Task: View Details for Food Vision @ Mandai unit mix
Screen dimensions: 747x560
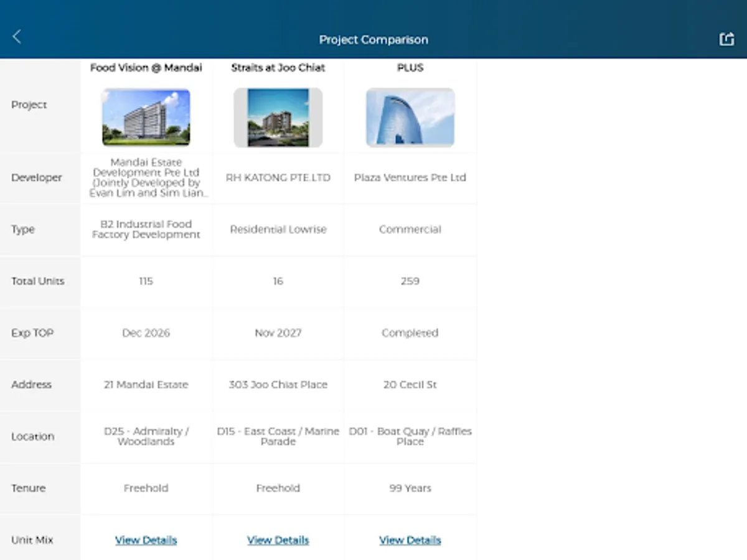Action: [x=146, y=540]
